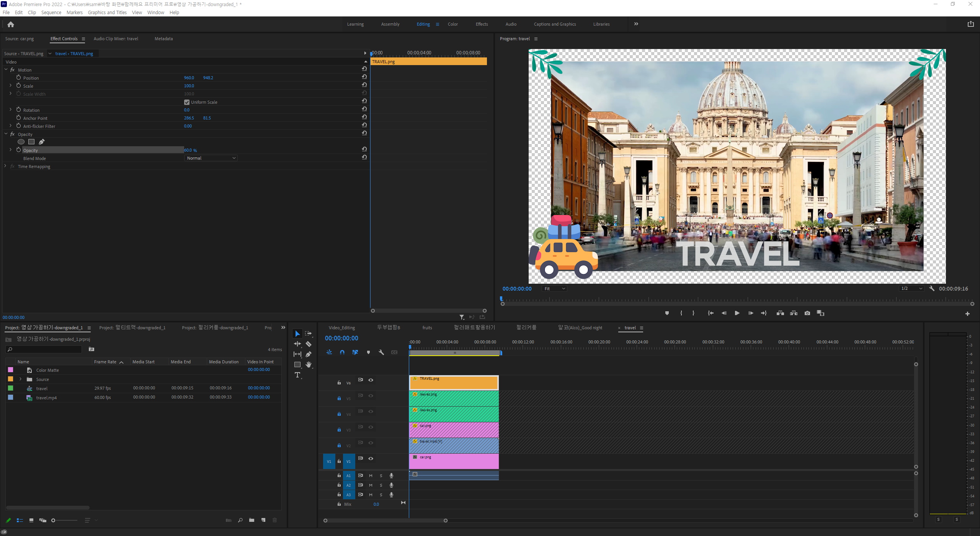This screenshot has height=536, width=980.
Task: Expand the Source bin folder
Action: pos(20,379)
